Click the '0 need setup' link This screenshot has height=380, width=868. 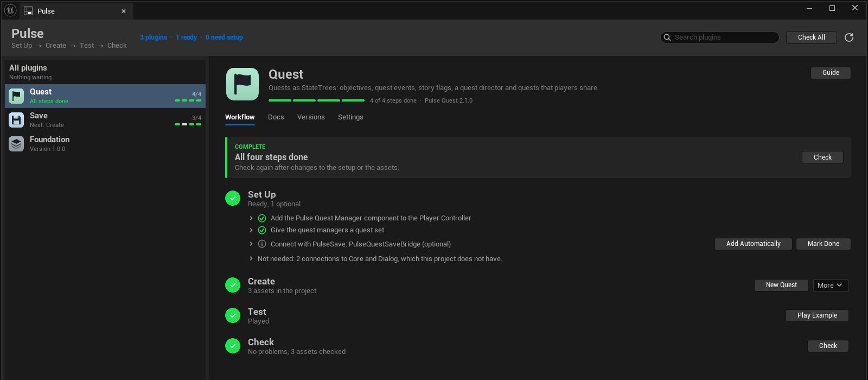click(224, 37)
